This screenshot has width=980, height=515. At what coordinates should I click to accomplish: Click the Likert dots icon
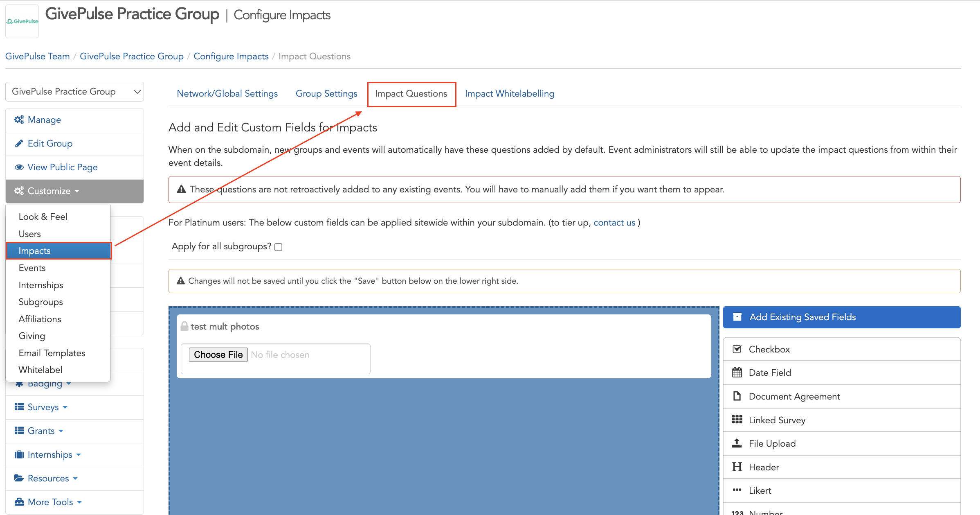point(737,490)
